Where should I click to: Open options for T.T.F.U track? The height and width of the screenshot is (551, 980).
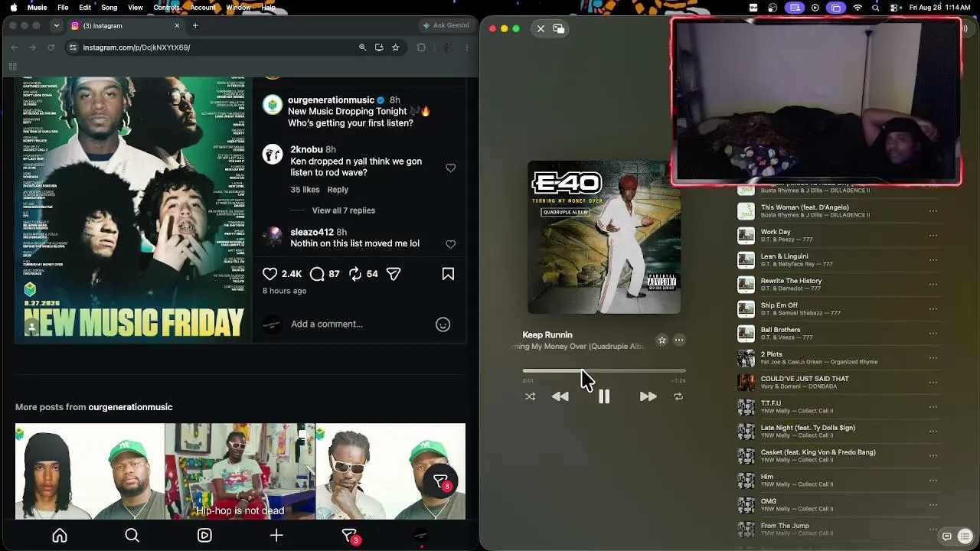(x=933, y=407)
